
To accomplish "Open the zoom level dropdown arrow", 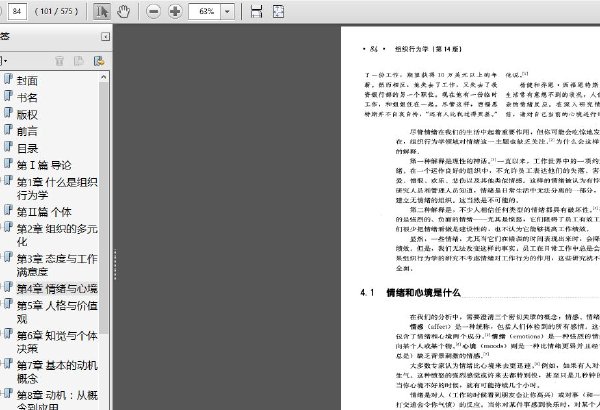I will (227, 11).
